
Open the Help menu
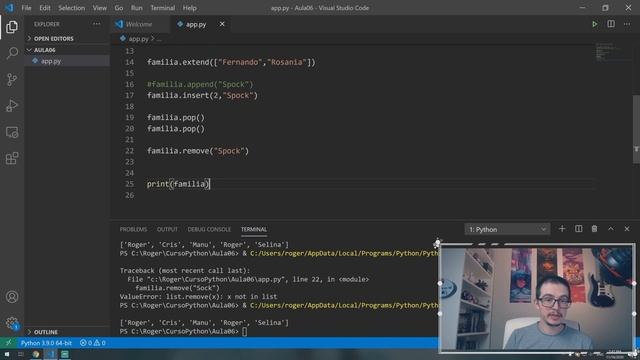coord(189,8)
